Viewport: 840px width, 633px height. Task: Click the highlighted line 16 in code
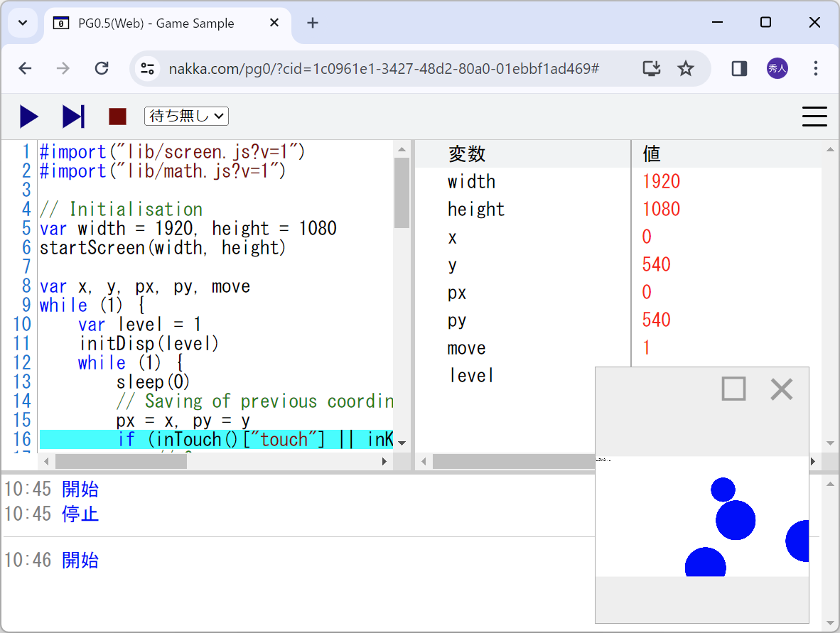click(217, 440)
